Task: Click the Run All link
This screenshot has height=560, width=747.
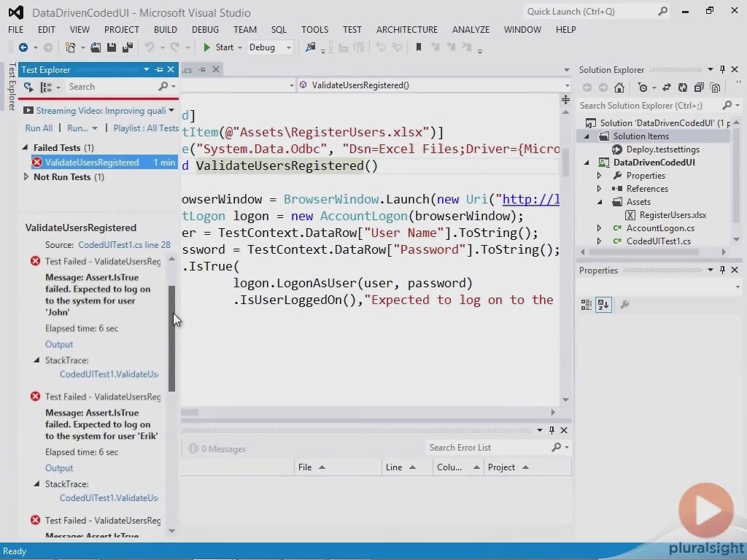Action: [x=39, y=128]
